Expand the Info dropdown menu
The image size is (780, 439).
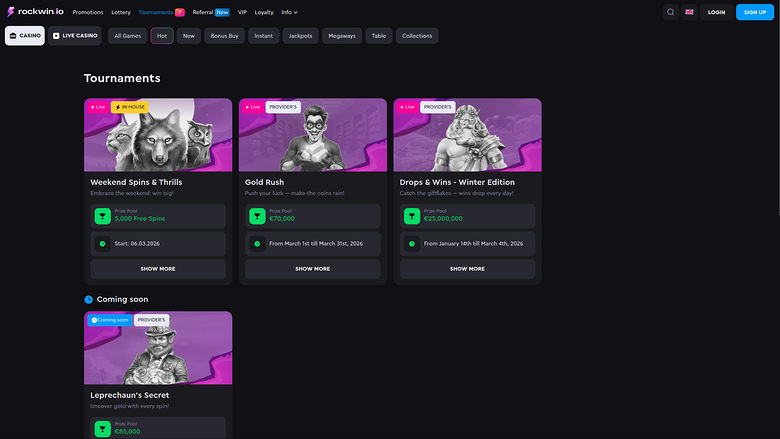[x=290, y=12]
